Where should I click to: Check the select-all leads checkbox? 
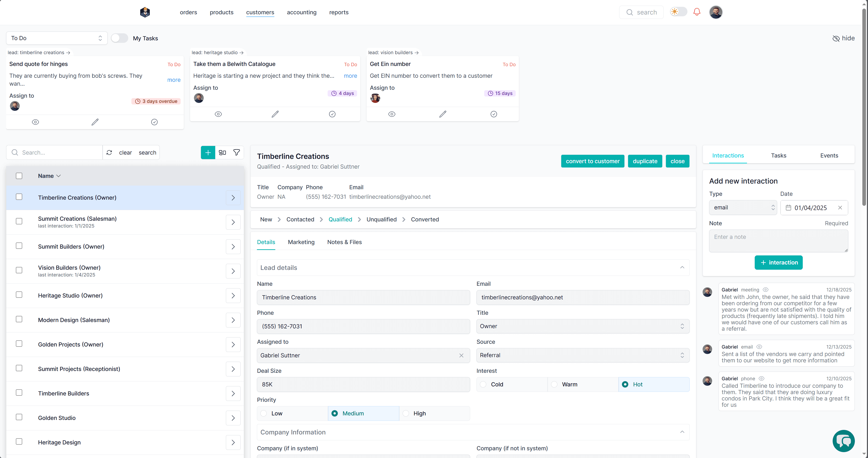pos(19,176)
